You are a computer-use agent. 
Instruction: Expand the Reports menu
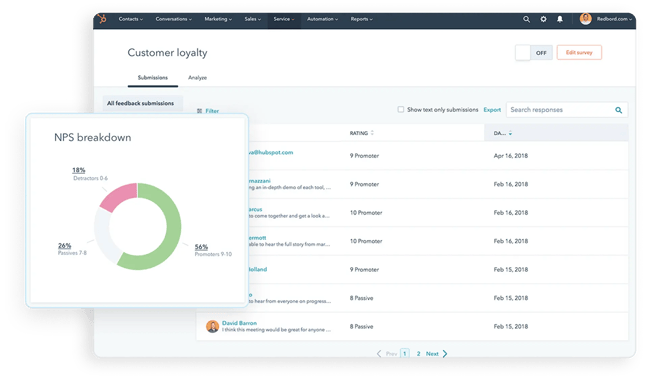click(x=361, y=19)
